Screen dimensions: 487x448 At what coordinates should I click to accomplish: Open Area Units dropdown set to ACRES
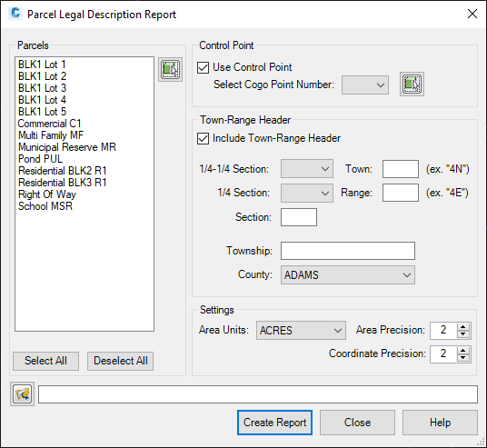pyautogui.click(x=301, y=330)
